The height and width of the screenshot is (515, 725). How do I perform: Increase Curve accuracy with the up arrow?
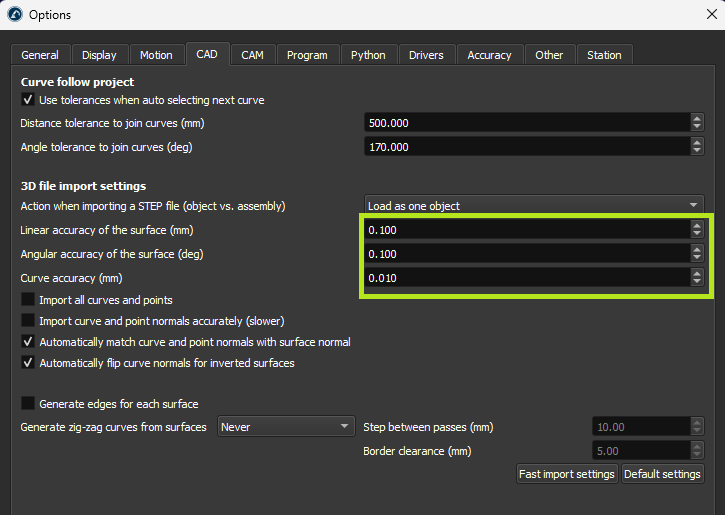coord(697,273)
